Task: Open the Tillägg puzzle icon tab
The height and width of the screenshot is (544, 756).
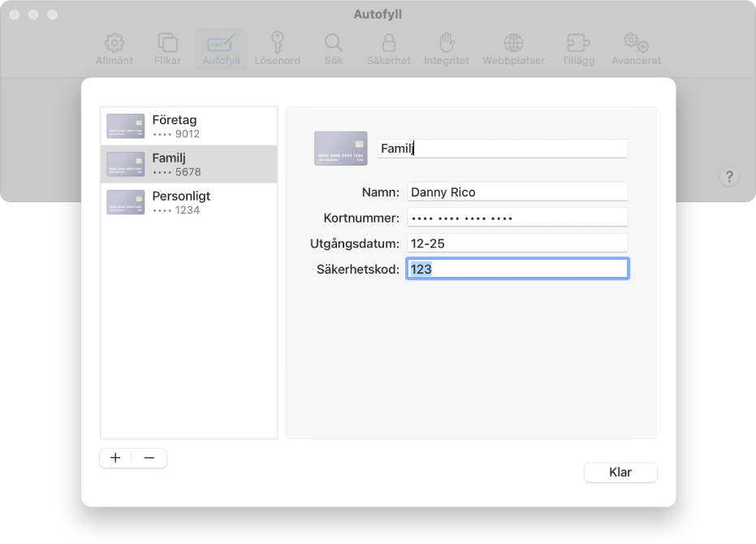Action: tap(578, 50)
